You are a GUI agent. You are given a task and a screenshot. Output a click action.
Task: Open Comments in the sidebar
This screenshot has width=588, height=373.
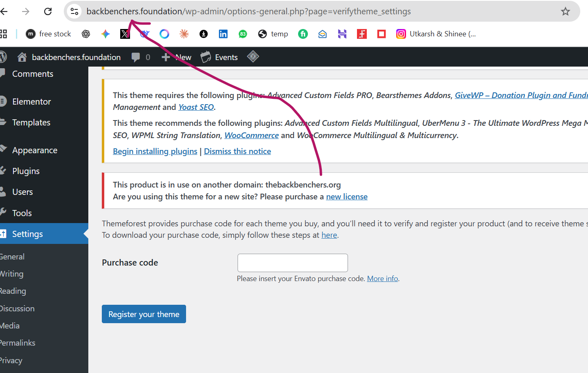33,74
